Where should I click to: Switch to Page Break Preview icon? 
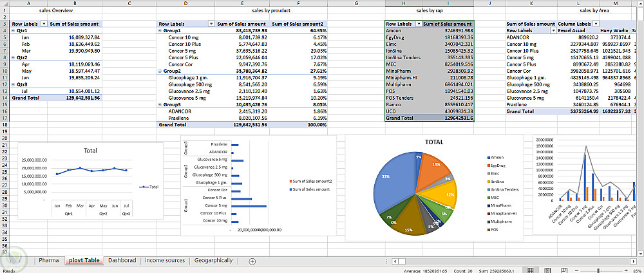point(564,270)
